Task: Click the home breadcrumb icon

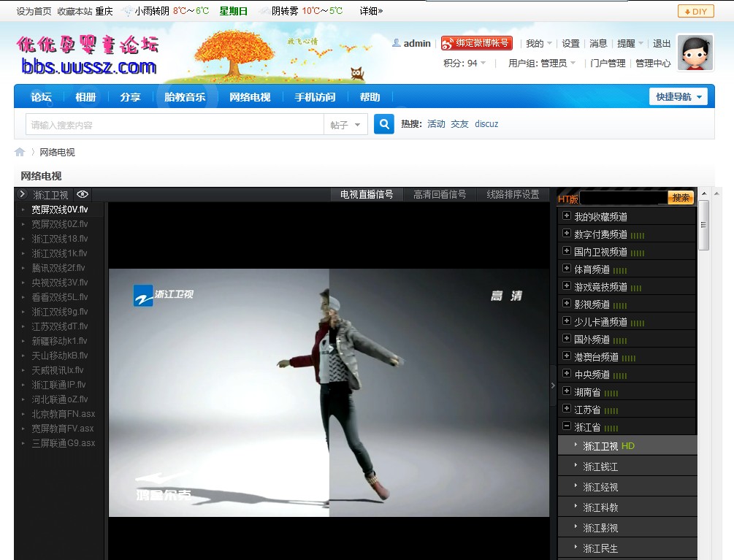Action: tap(20, 151)
